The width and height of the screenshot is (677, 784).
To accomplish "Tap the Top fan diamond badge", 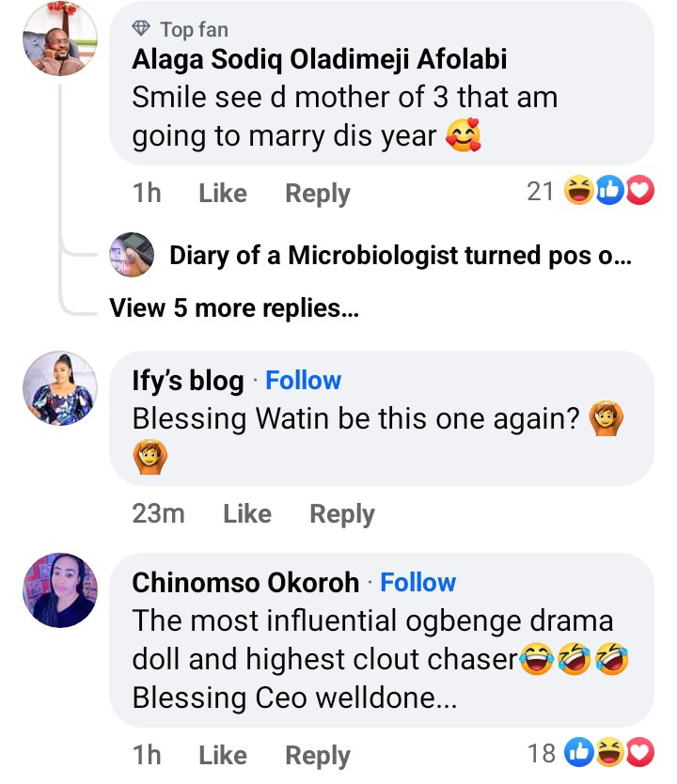I will [143, 30].
